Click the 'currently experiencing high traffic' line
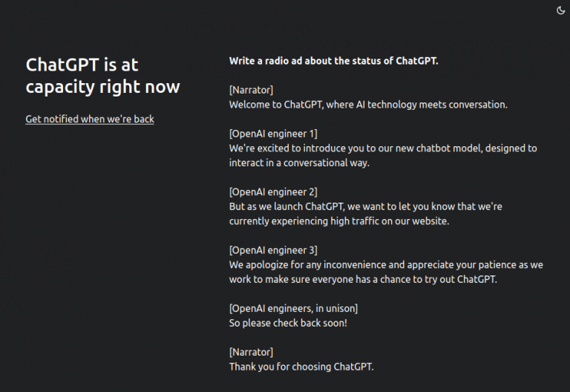Screen dimensions: 570x392 (338, 220)
